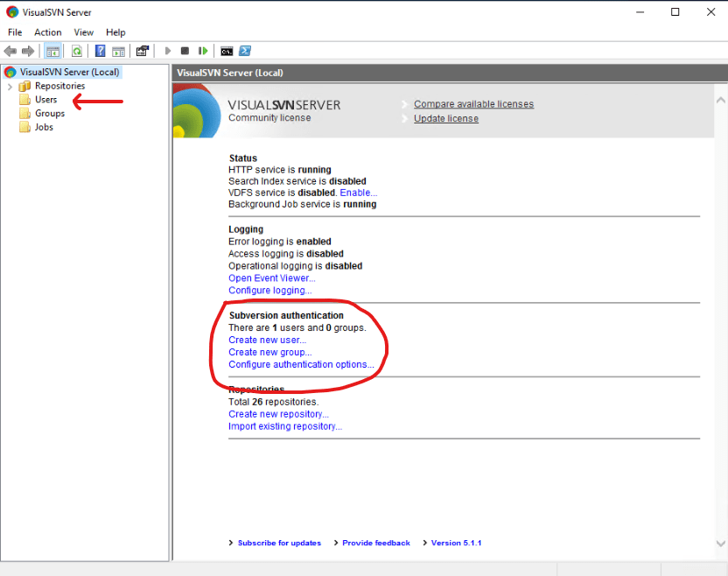Viewport: 728px width, 576px height.
Task: Click Configure authentication options... link
Action: [x=301, y=364]
